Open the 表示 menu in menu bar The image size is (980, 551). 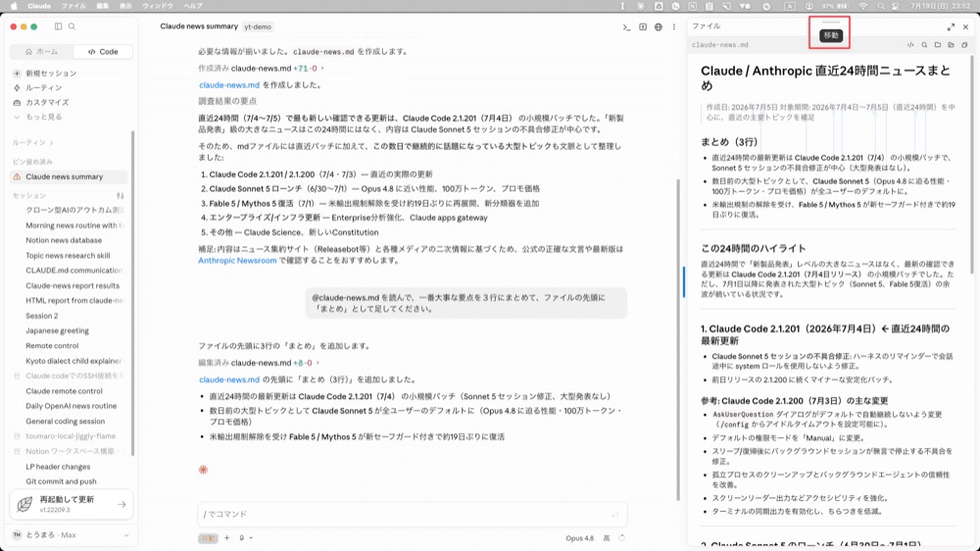pyautogui.click(x=125, y=6)
